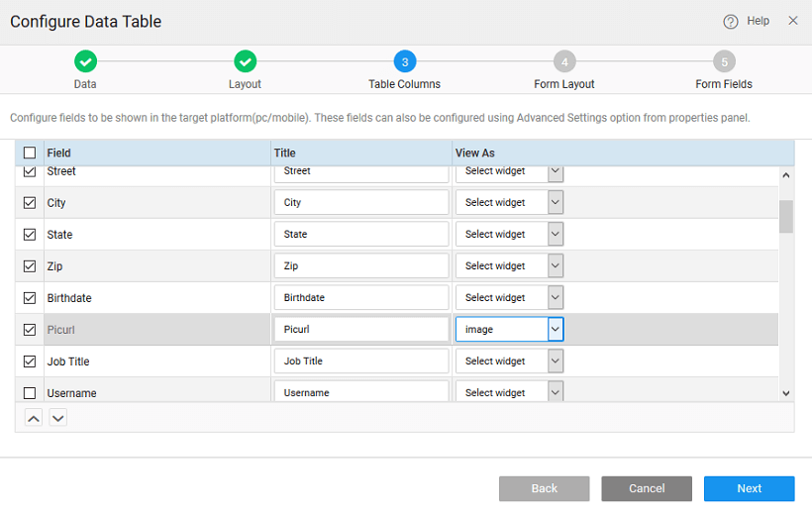Move selected field down with arrow
Screen dimensions: 812x516
click(58, 418)
